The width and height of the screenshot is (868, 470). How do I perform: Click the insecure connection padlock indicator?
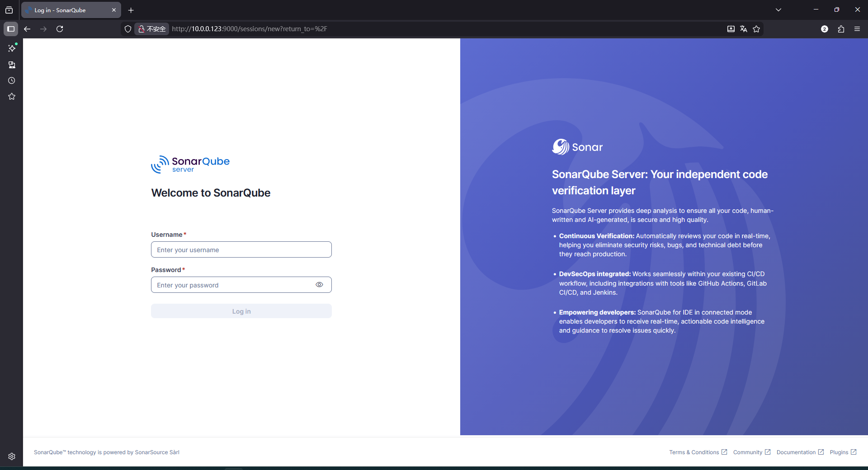(152, 29)
